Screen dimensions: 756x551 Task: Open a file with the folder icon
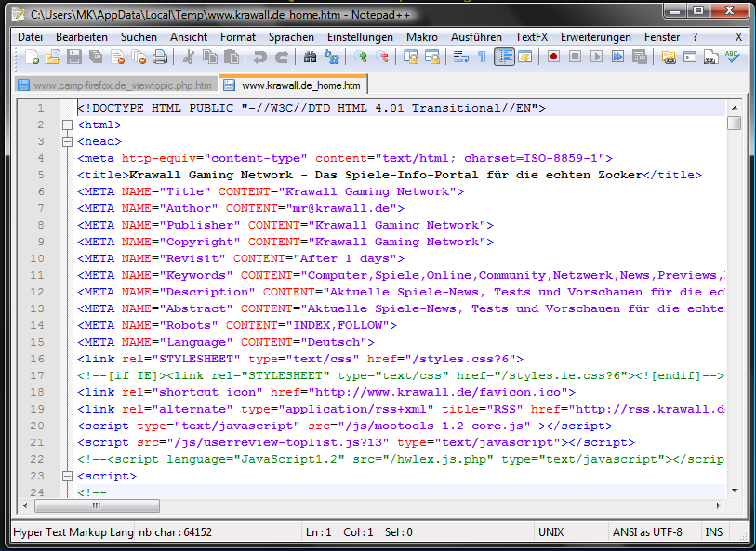click(53, 58)
